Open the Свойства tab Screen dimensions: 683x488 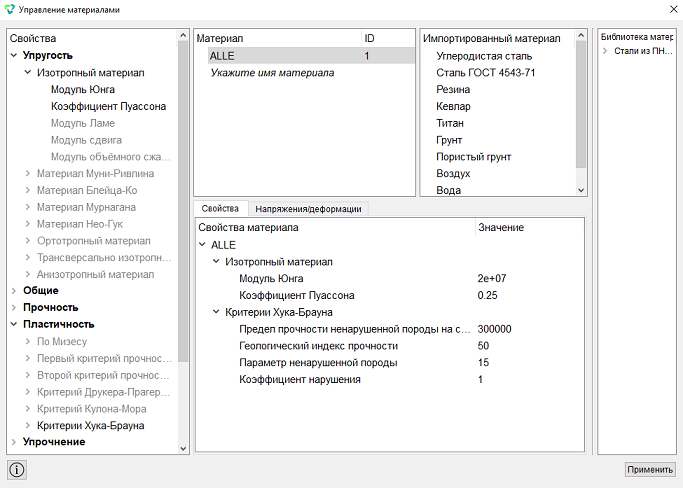click(x=220, y=208)
